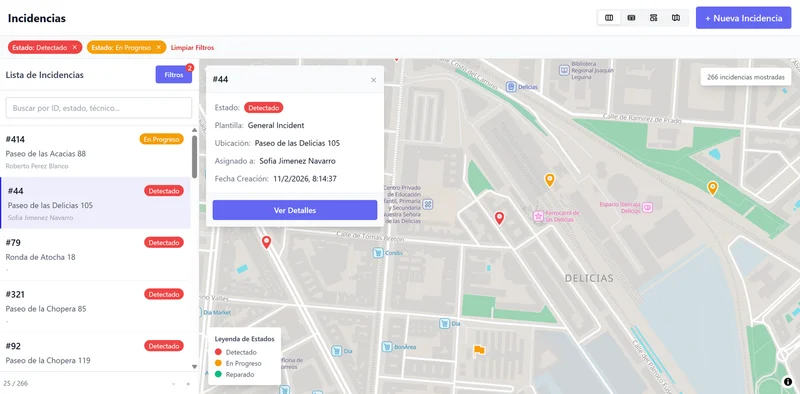Click the DELICIAS district label on map

click(x=589, y=279)
